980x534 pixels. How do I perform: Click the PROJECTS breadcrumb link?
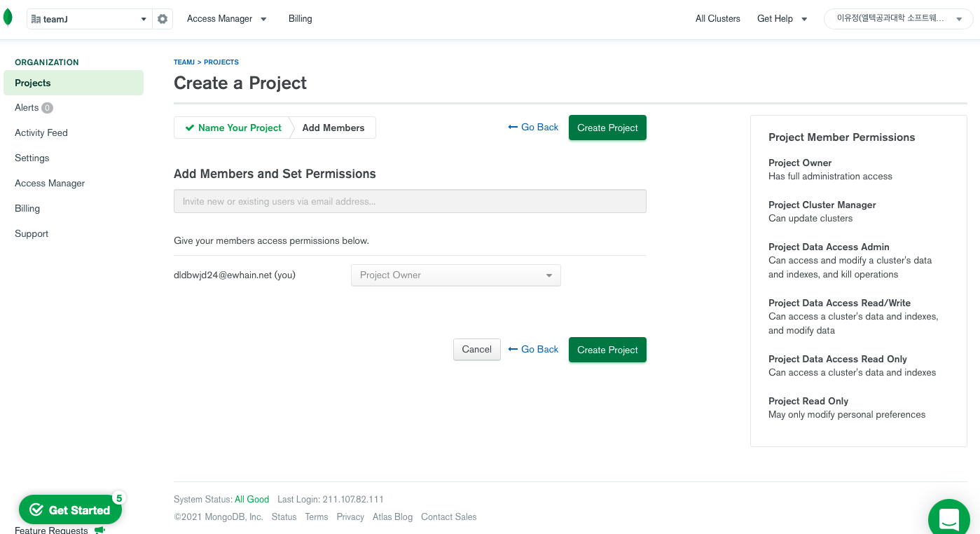(x=221, y=62)
